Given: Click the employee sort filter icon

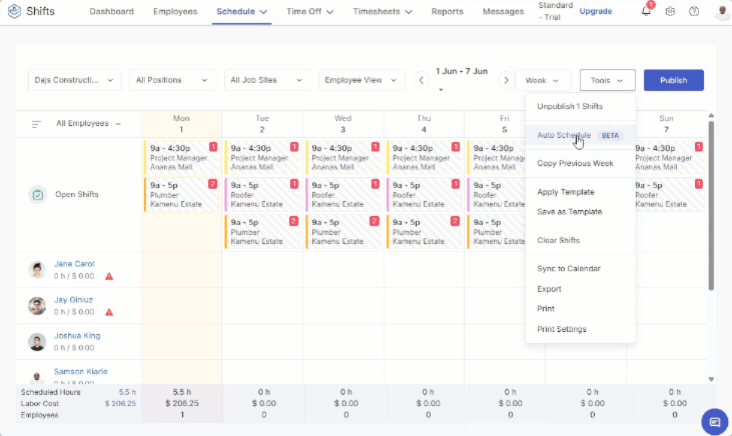Looking at the screenshot, I should (36, 124).
